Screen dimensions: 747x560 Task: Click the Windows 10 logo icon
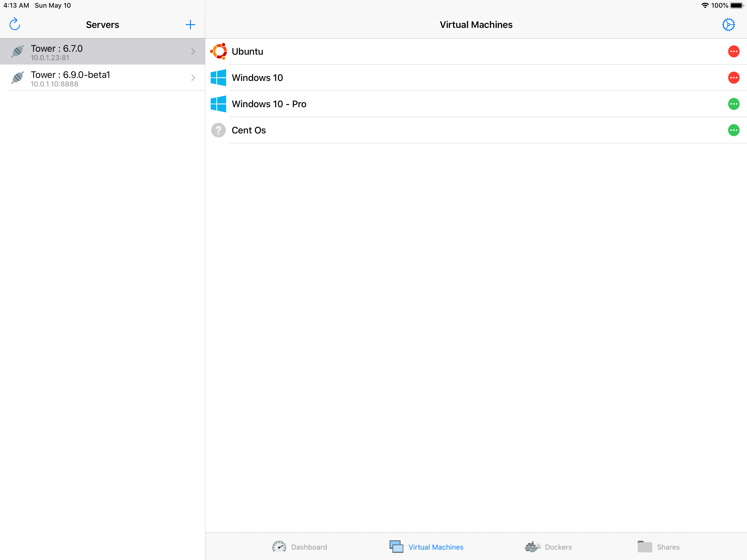coord(218,78)
